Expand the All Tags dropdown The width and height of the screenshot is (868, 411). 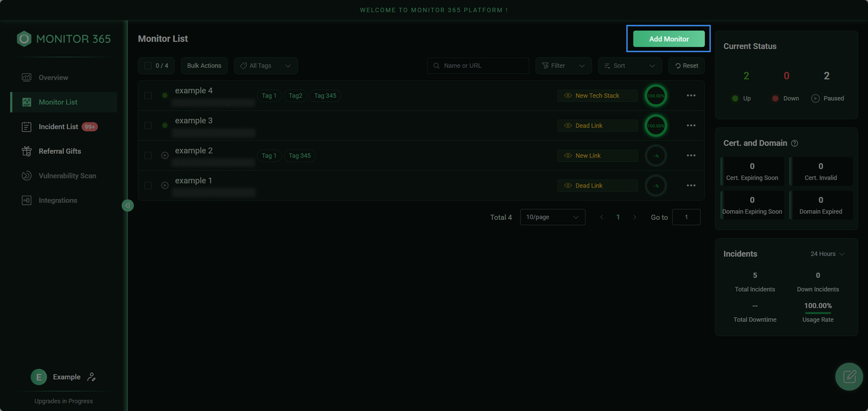[266, 66]
